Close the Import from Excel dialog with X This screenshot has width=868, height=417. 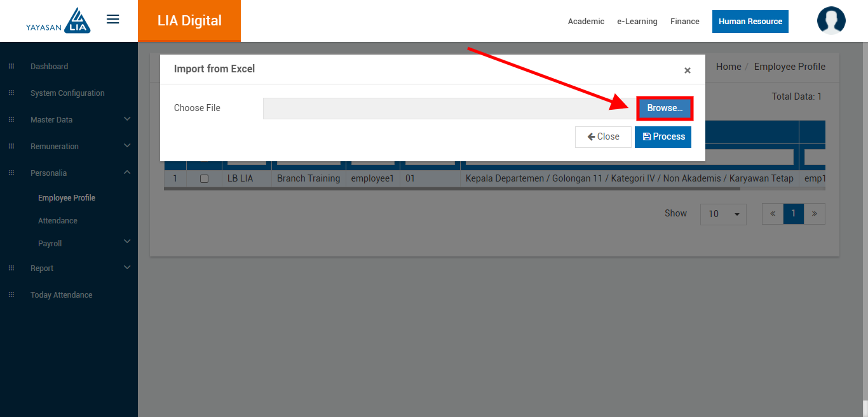tap(687, 70)
